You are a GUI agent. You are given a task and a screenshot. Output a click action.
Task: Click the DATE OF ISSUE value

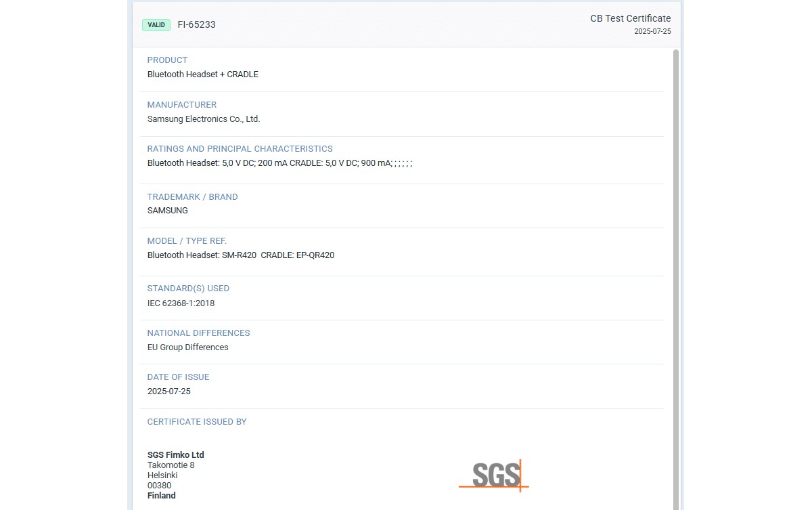[x=168, y=391]
